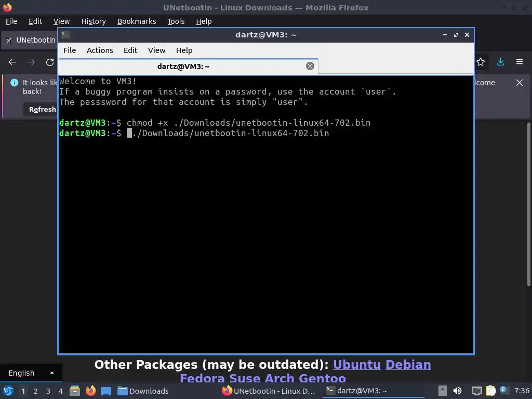Screen dimensions: 532x399
Task: Open Fedora packages link
Action: click(x=202, y=378)
